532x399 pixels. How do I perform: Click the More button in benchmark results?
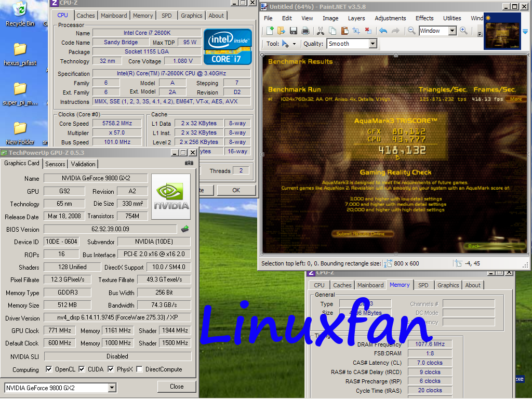pos(516,99)
